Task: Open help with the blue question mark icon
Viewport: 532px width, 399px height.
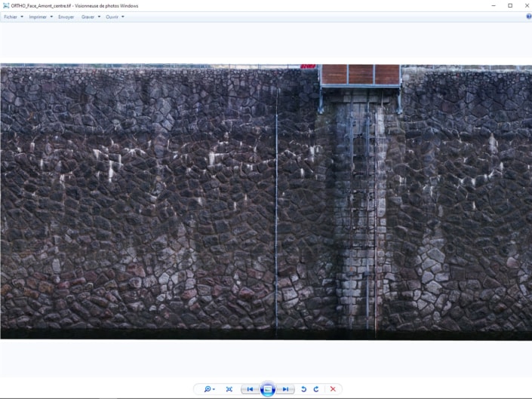Action: coord(528,16)
